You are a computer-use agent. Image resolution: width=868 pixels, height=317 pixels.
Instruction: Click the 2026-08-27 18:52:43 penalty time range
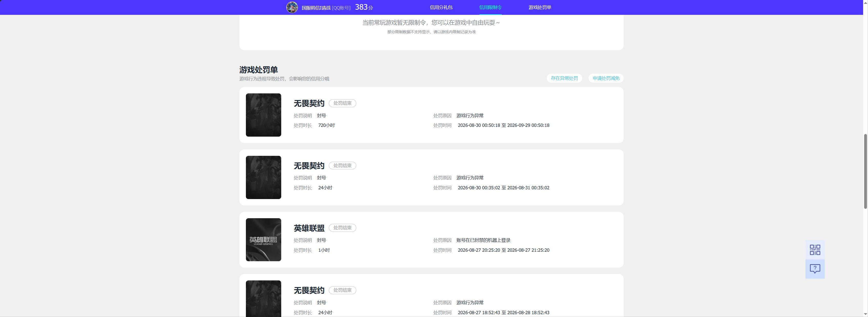click(x=504, y=312)
